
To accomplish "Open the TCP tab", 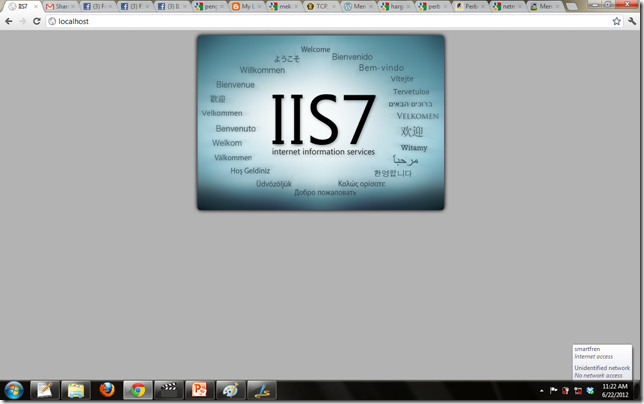I will pyautogui.click(x=321, y=7).
